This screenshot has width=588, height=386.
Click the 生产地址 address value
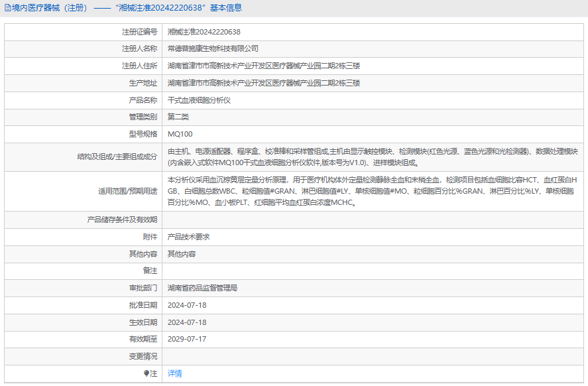point(264,83)
